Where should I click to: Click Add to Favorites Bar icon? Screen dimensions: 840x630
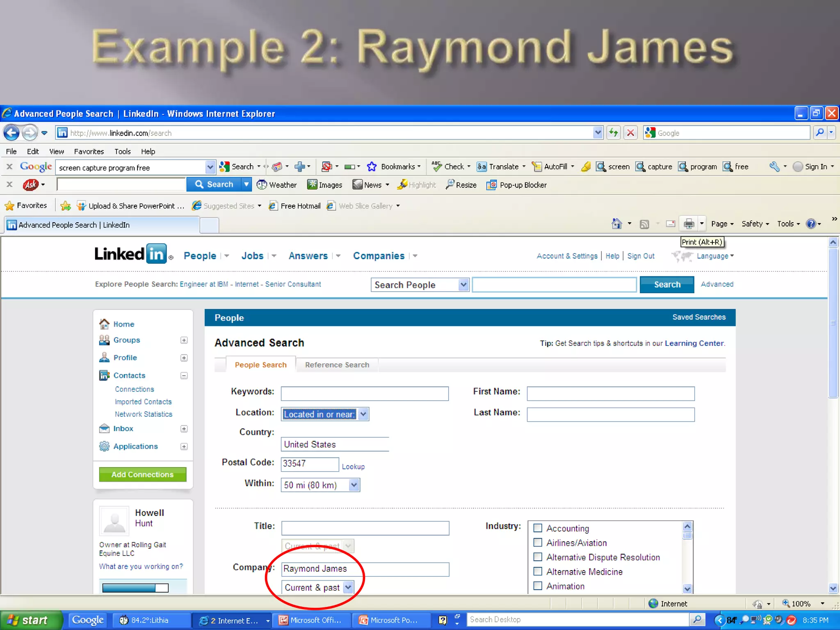[x=65, y=205]
